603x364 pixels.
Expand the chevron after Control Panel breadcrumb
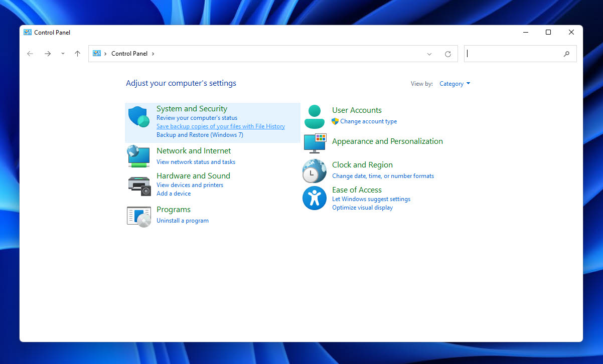coord(153,54)
